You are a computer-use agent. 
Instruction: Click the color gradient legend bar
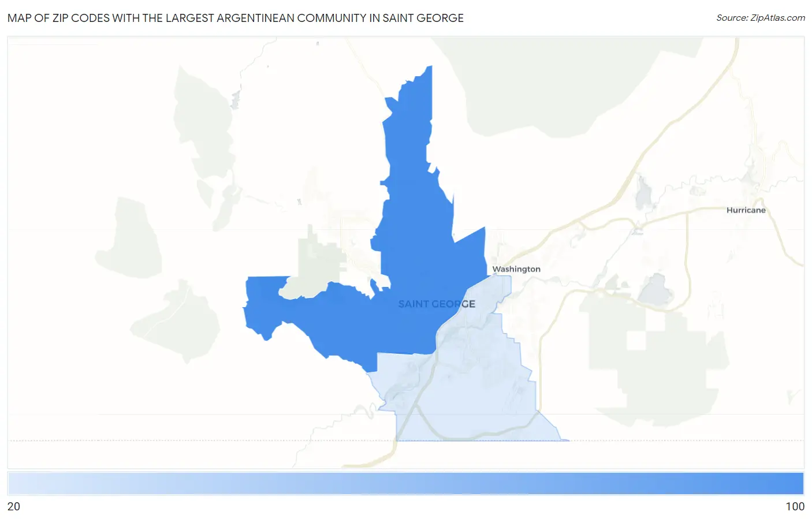(405, 484)
